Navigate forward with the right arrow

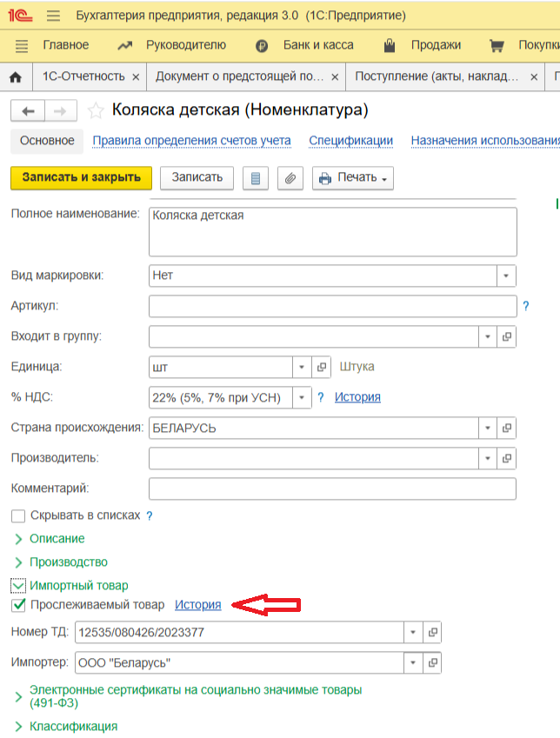(x=61, y=111)
